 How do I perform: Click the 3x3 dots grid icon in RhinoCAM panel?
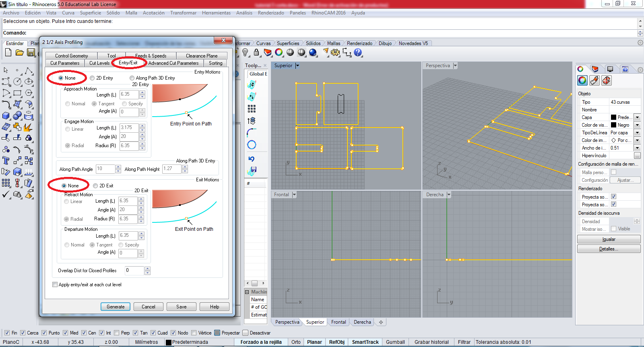pos(252,109)
